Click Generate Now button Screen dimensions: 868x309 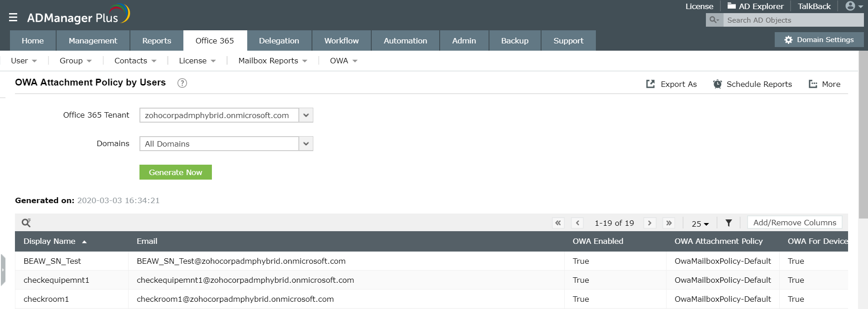(176, 172)
